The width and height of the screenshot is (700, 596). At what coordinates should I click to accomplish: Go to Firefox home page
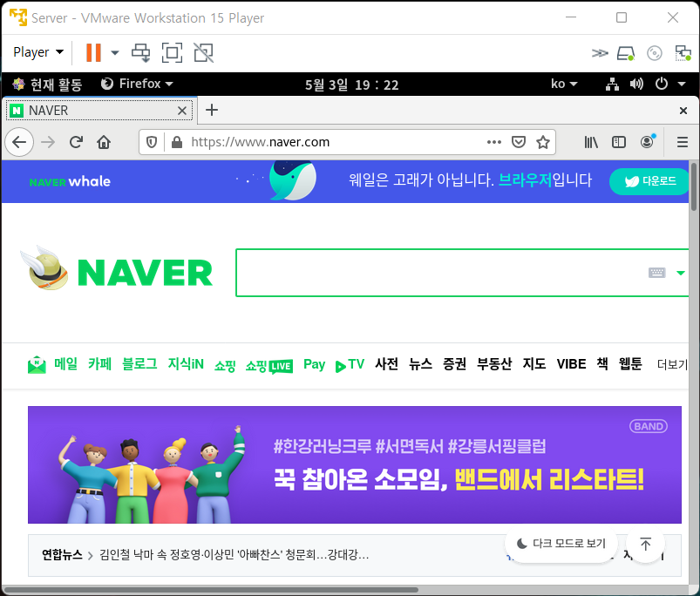coord(104,142)
